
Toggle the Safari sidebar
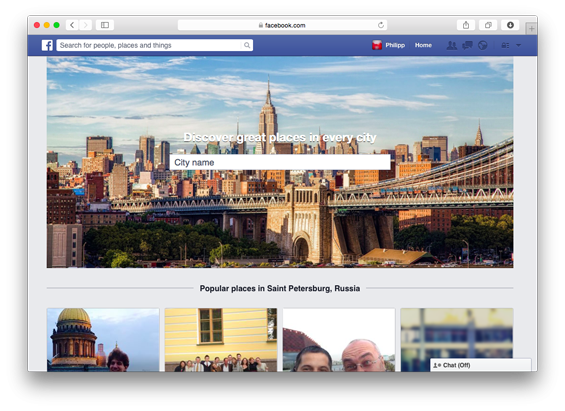coord(105,25)
